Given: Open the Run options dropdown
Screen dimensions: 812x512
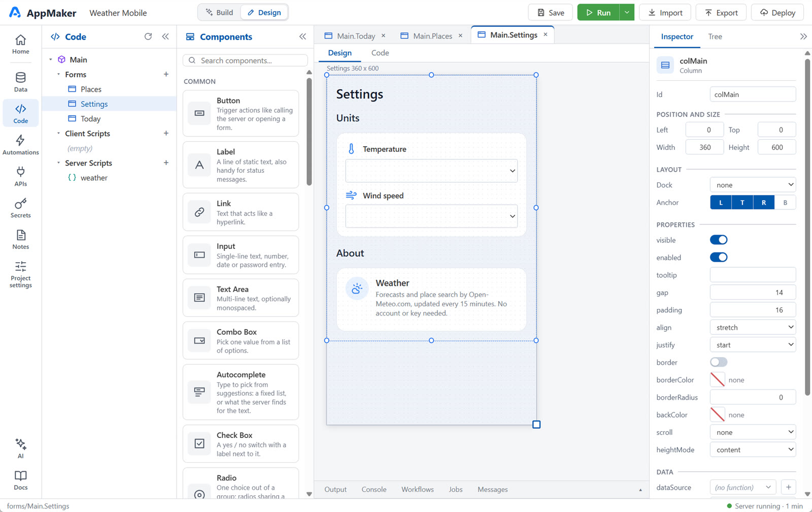Looking at the screenshot, I should tap(627, 12).
